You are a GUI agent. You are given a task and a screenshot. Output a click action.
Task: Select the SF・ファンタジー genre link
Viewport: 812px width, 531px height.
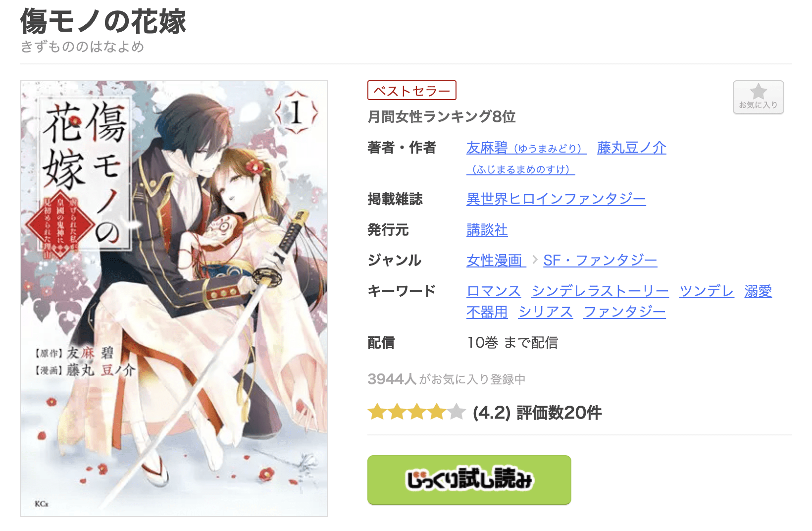click(600, 261)
